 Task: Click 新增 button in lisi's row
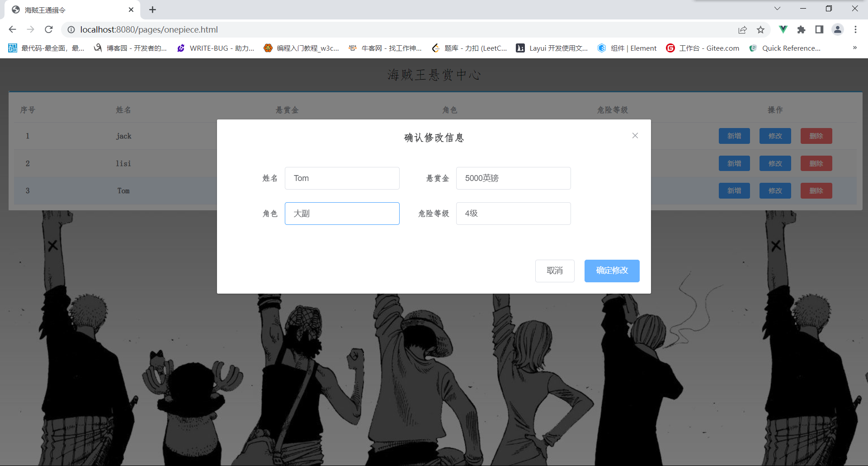click(734, 163)
